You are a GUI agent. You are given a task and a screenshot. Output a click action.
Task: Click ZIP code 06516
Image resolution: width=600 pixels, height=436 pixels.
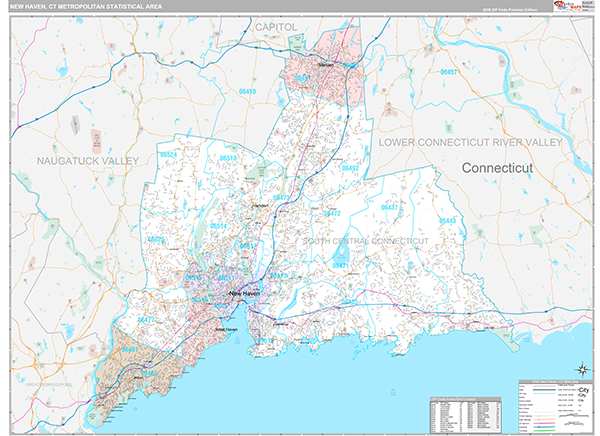tap(199, 300)
